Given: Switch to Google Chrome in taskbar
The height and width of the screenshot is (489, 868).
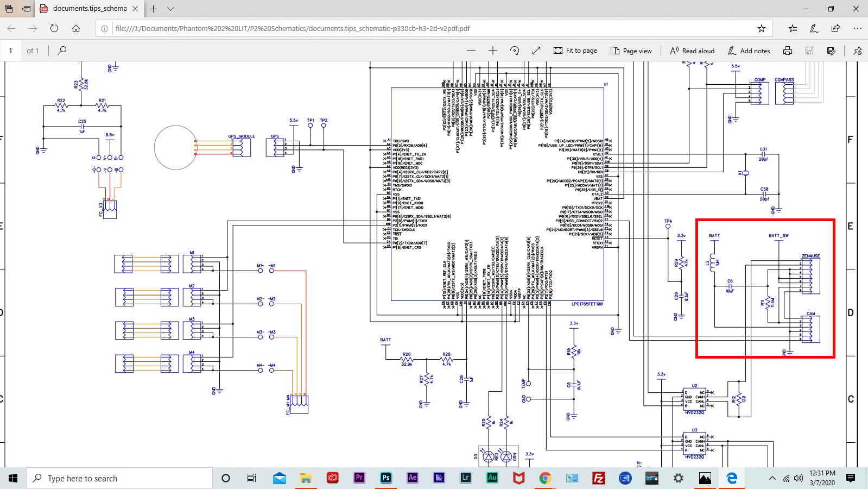Looking at the screenshot, I should point(546,478).
